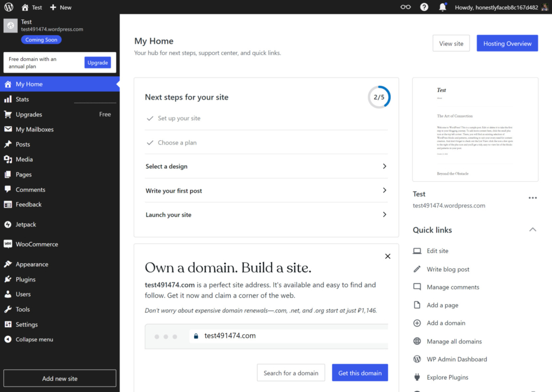Screen dimensions: 552x392
Task: Click the Hosting Overview button
Action: [x=507, y=44]
